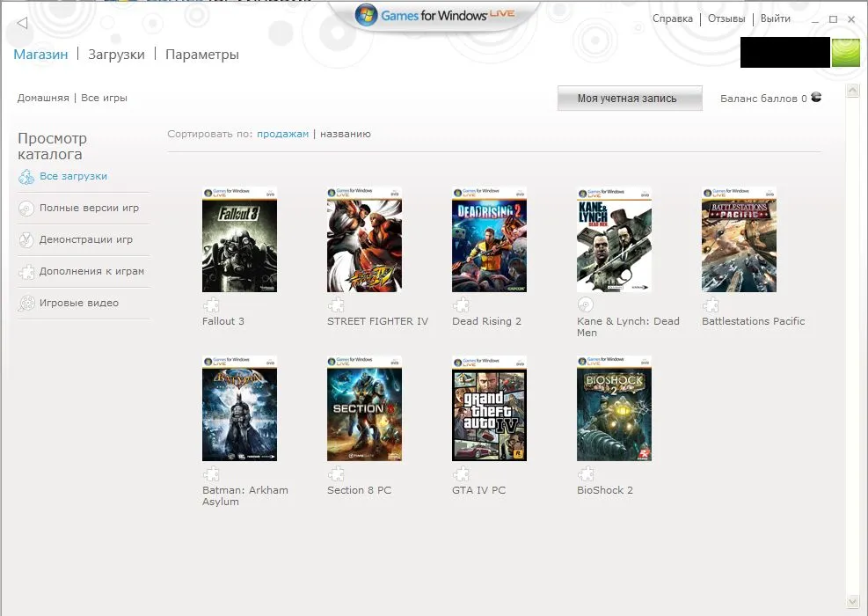
Task: Open the 'Battlestations Pacific' title link
Action: [x=754, y=321]
